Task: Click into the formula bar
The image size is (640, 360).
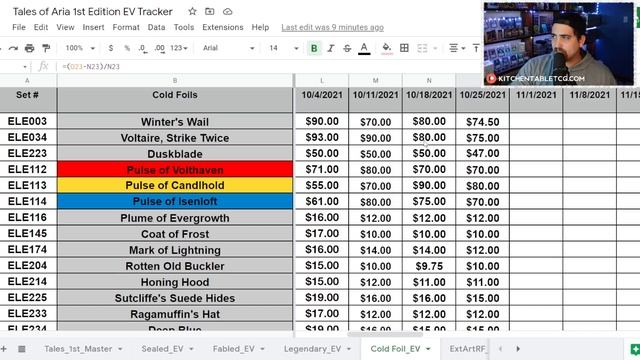Action: [x=269, y=67]
